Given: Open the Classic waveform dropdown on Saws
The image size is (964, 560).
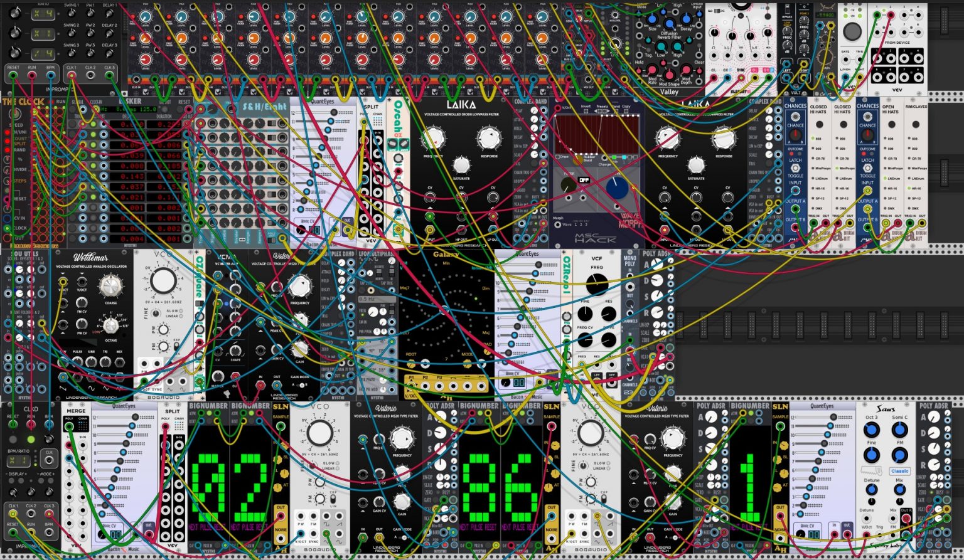Looking at the screenshot, I should (x=899, y=471).
